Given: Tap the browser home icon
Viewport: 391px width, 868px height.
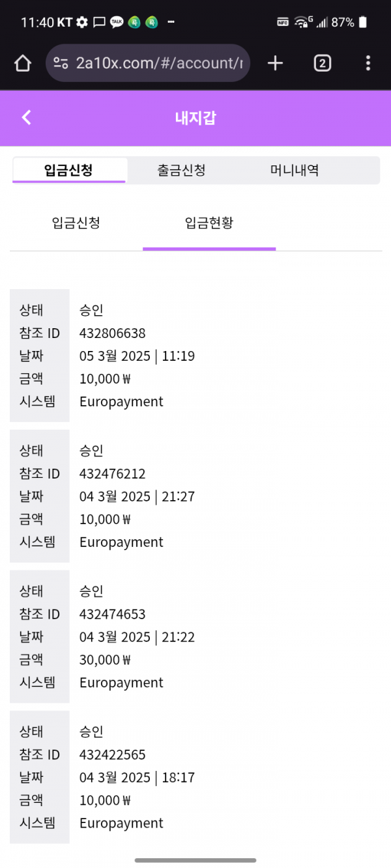Looking at the screenshot, I should [23, 63].
